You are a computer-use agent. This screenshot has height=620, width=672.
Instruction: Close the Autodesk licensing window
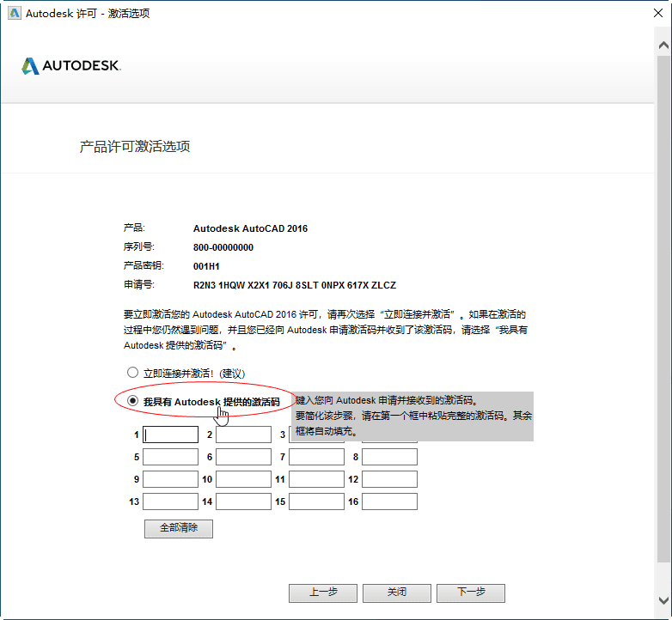click(x=658, y=13)
